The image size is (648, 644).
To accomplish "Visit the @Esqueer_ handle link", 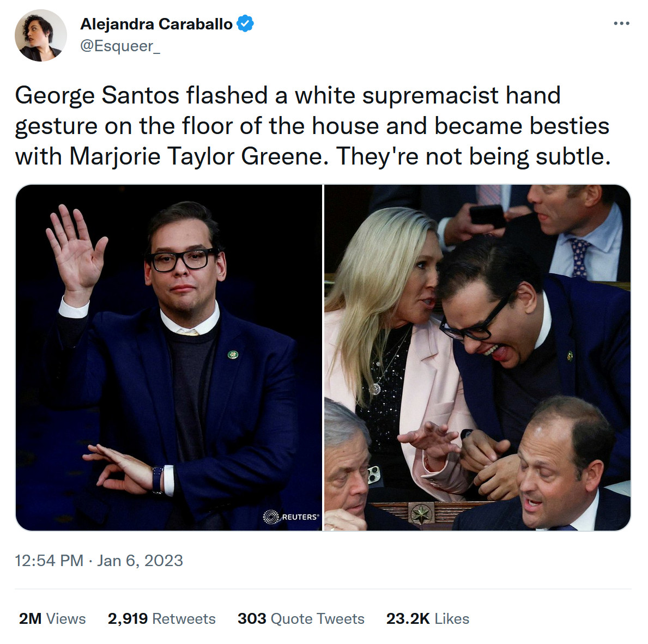I will tap(120, 46).
